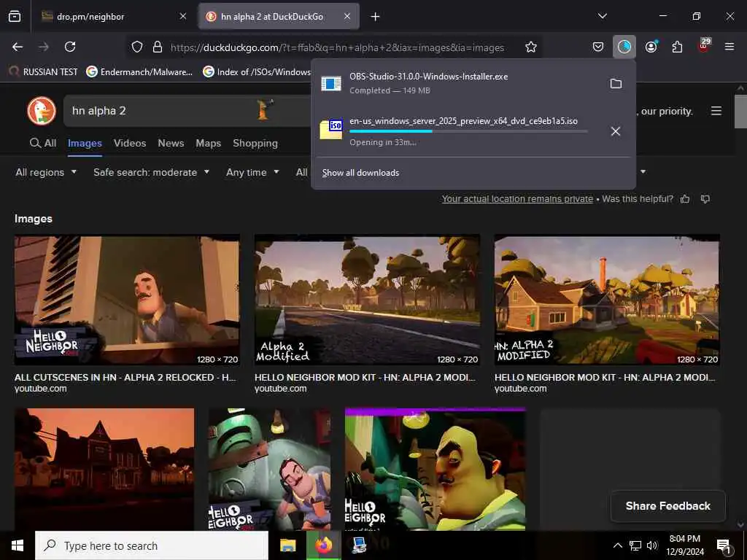Open the Firefox account avatar icon
The width and height of the screenshot is (747, 560).
[x=651, y=47]
